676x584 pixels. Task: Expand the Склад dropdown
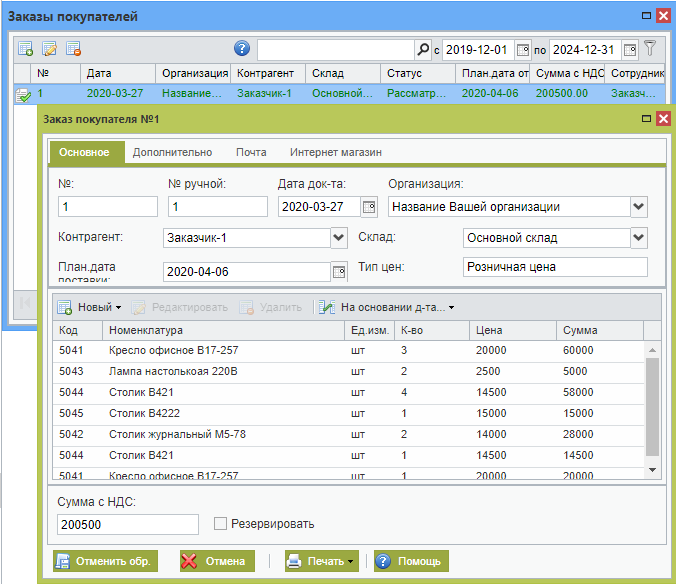639,238
